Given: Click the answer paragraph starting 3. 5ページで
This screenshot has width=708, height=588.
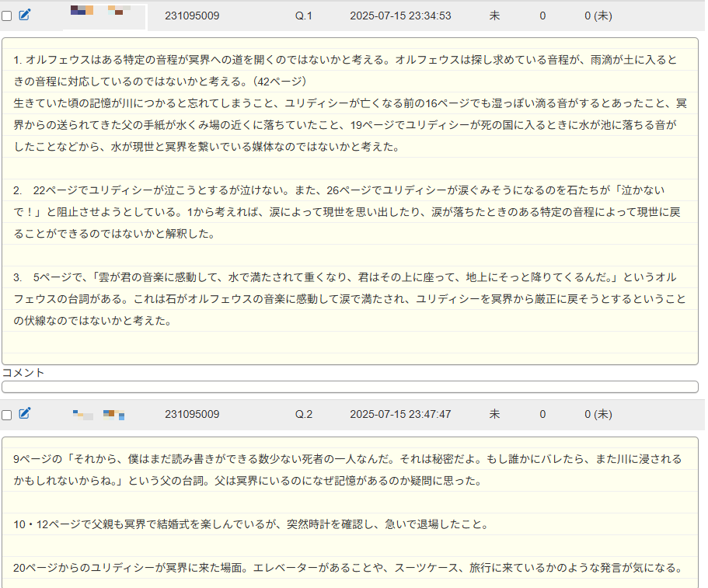Looking at the screenshot, I should pos(350,299).
